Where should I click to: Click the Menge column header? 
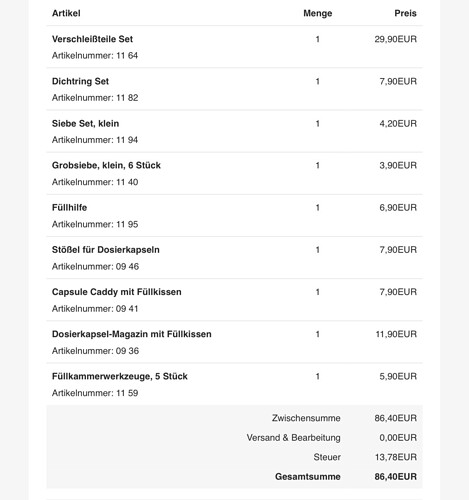tap(318, 13)
